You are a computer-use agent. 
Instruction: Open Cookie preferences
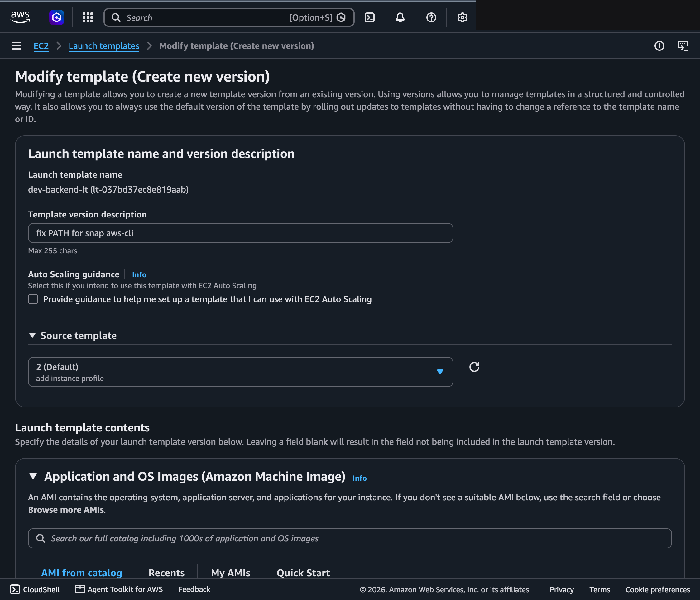[657, 589]
